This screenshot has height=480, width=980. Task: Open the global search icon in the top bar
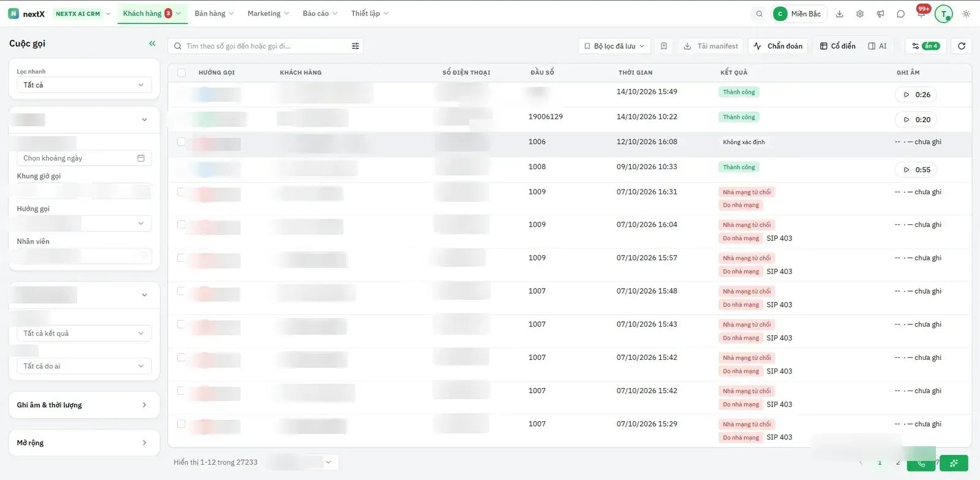point(759,14)
